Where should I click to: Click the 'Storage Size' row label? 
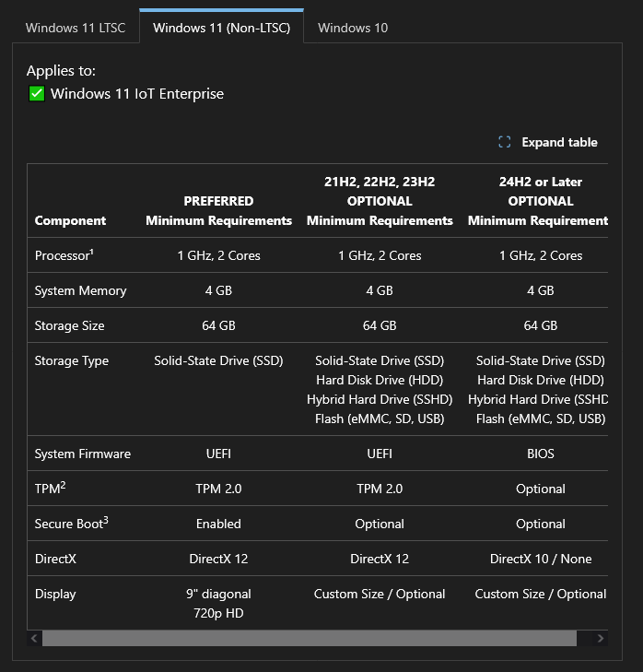(69, 325)
